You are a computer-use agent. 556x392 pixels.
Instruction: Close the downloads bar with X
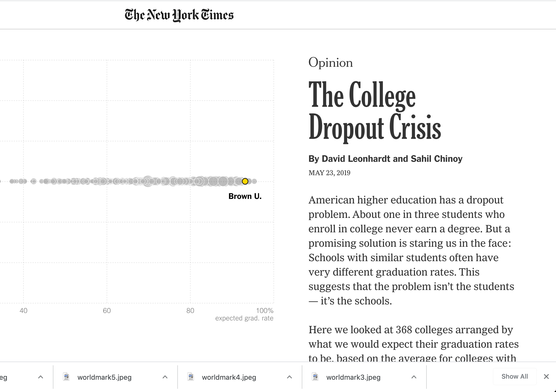click(x=546, y=377)
